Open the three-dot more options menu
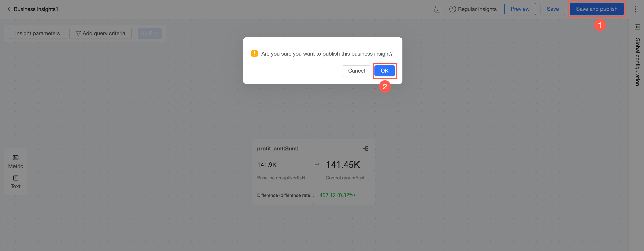The image size is (644, 251). coord(635,9)
